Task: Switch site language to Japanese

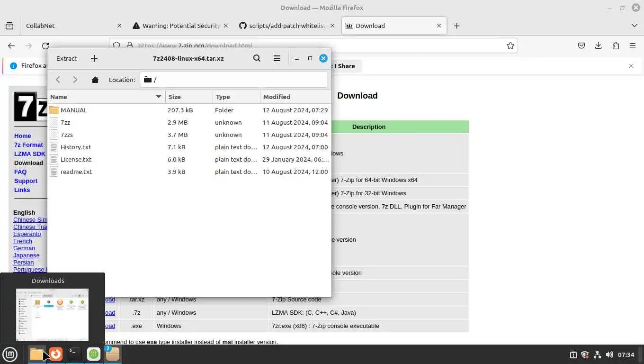Action: click(x=27, y=255)
